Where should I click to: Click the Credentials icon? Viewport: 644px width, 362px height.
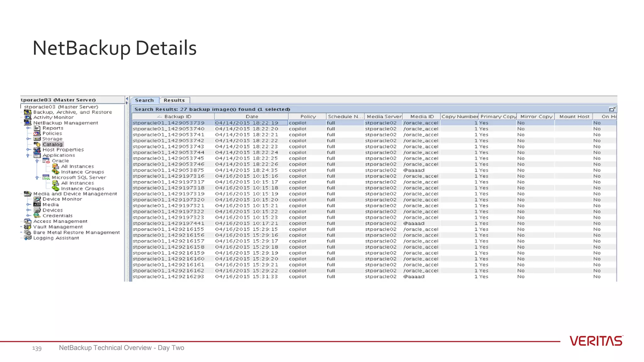[37, 216]
